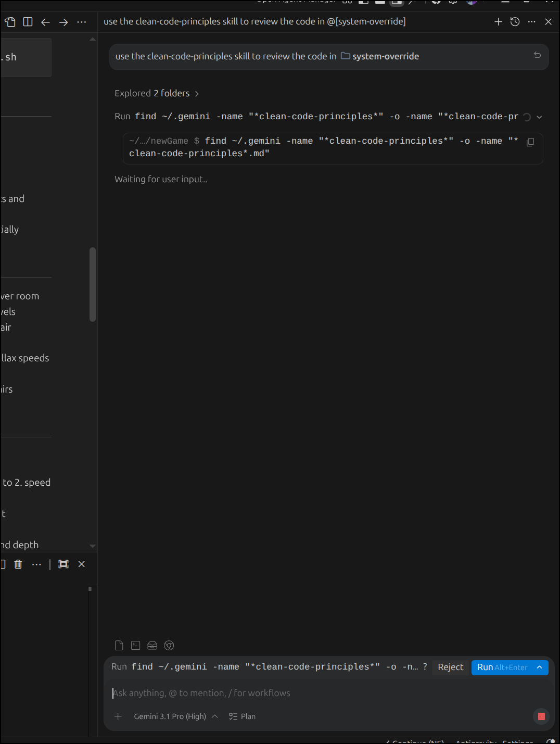The width and height of the screenshot is (560, 744).
Task: Stop generation with the red square button
Action: coord(541,716)
